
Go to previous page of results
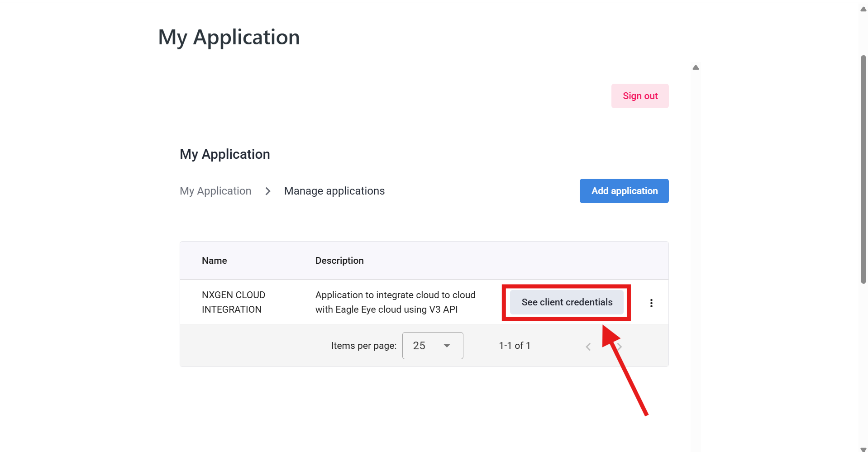(x=588, y=347)
